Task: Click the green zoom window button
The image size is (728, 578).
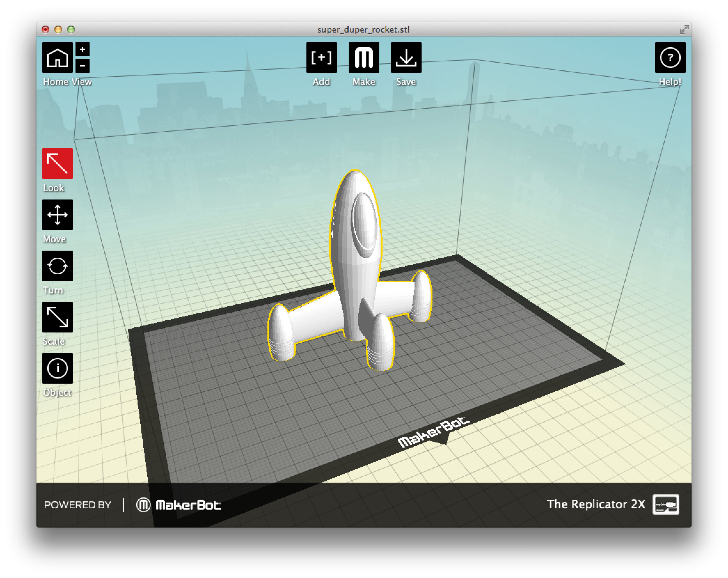Action: (71, 29)
